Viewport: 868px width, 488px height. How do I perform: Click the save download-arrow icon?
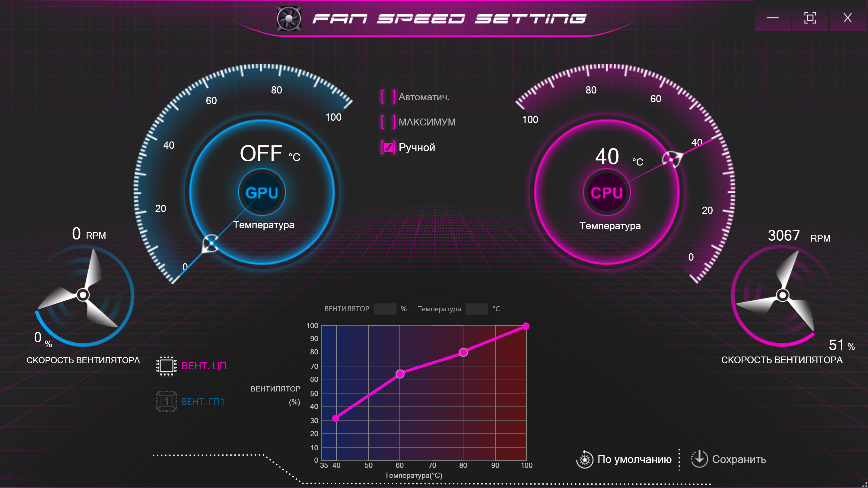coord(699,459)
